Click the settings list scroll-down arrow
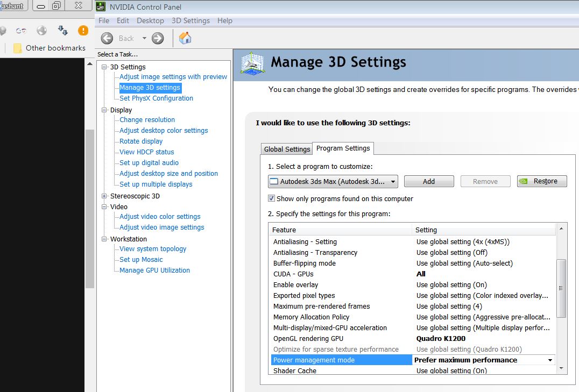Viewport: 579px width, 392px height. pyautogui.click(x=561, y=368)
